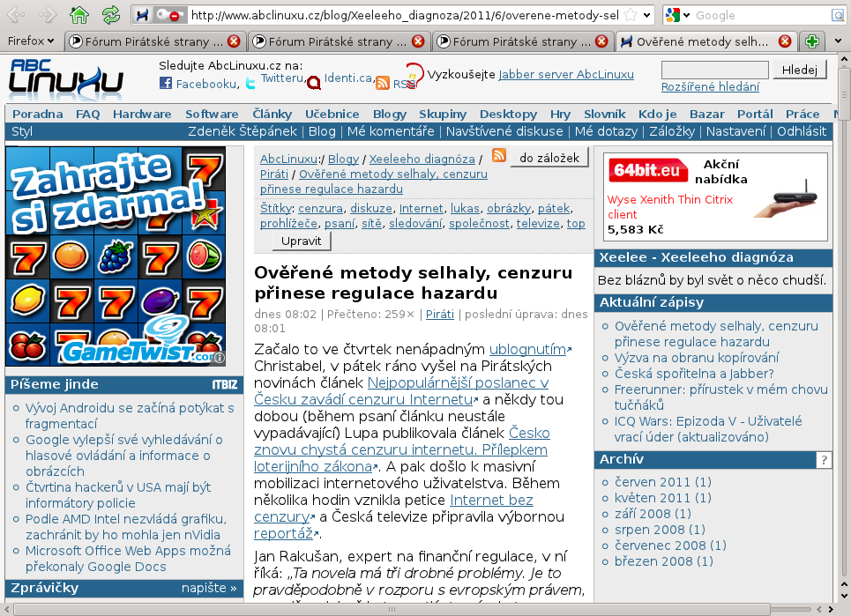Switch to the Ověřené metody selh... tab
This screenshot has height=616, width=851.
(x=705, y=41)
